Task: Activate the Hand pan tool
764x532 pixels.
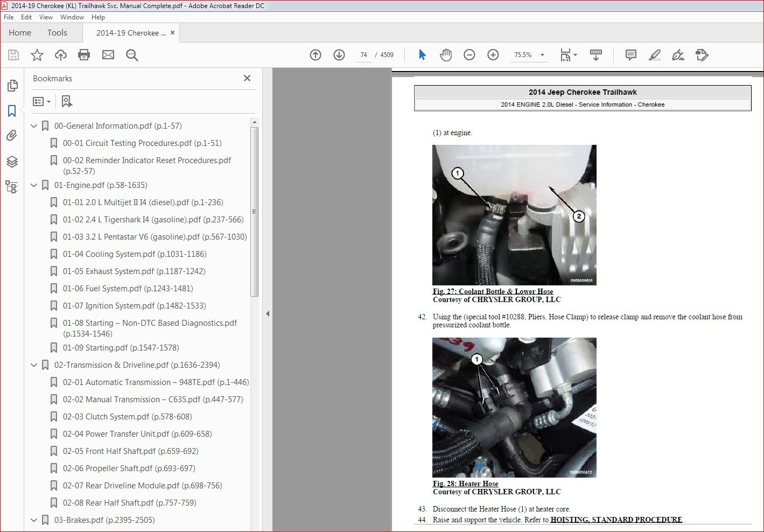Action: click(x=446, y=55)
